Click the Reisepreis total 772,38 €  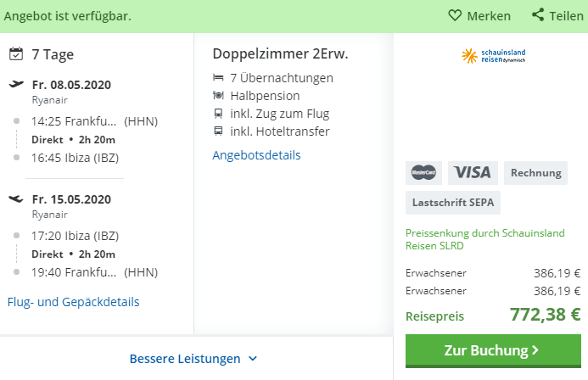click(x=545, y=315)
